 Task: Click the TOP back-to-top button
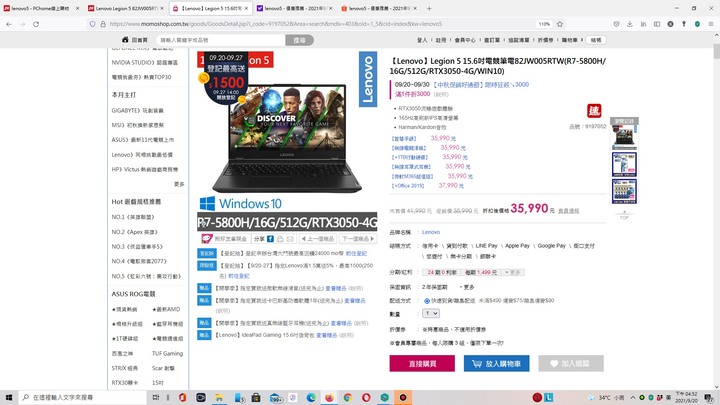point(624,215)
